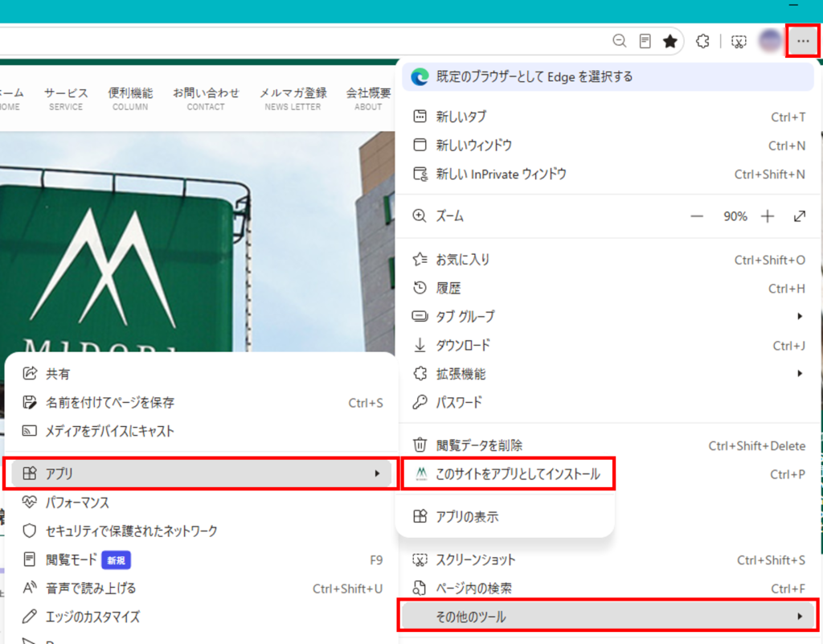Screen dimensions: 823x644
Task: Select アプリの表示 in submenu
Action: coord(505,517)
